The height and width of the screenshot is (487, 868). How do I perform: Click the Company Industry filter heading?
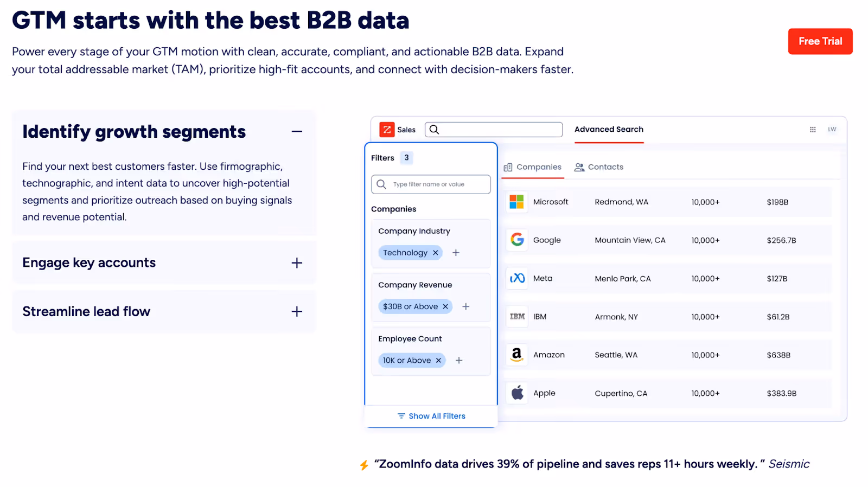pos(414,231)
